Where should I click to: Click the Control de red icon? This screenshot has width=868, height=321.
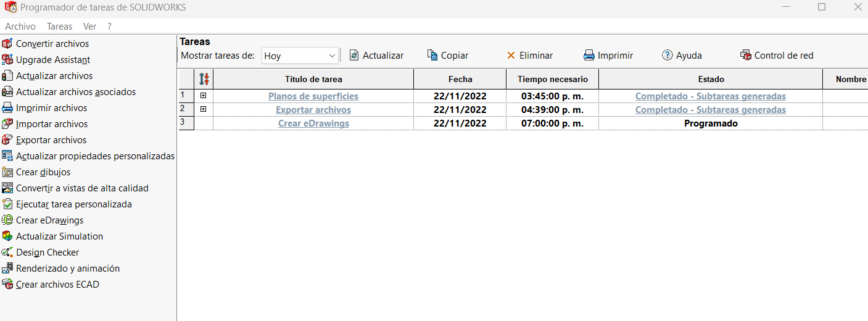coord(745,56)
